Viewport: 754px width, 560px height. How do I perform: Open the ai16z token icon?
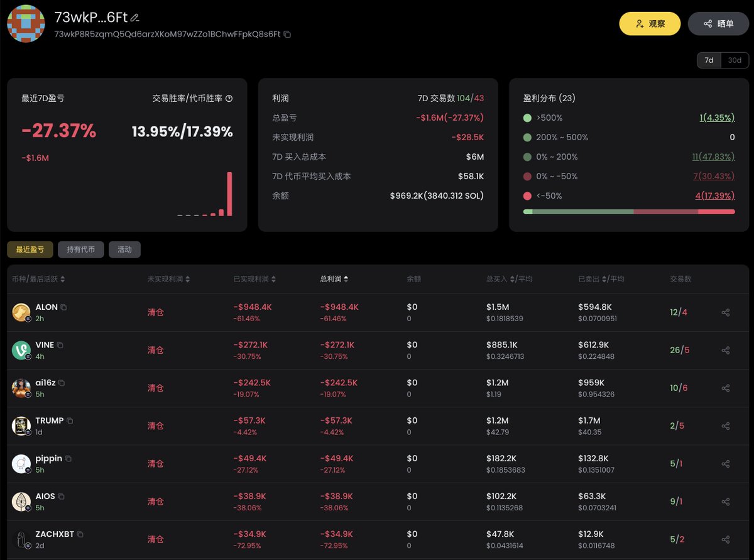coord(21,388)
